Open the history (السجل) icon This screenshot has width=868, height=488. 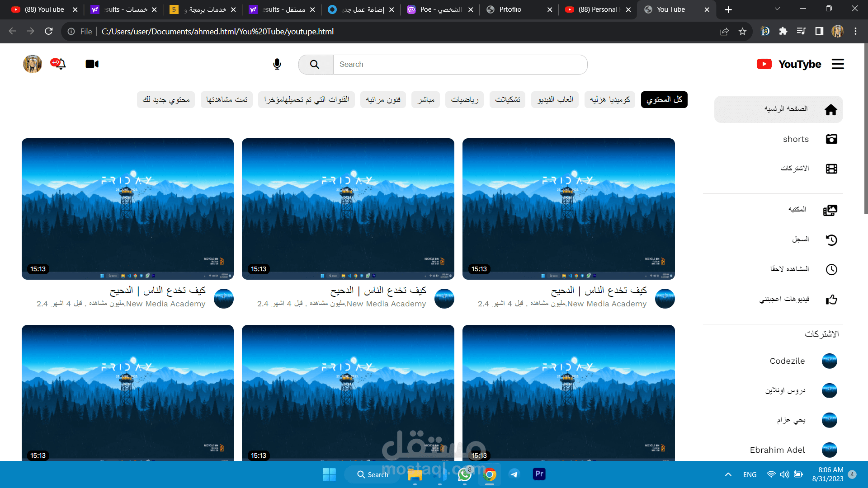coord(832,239)
